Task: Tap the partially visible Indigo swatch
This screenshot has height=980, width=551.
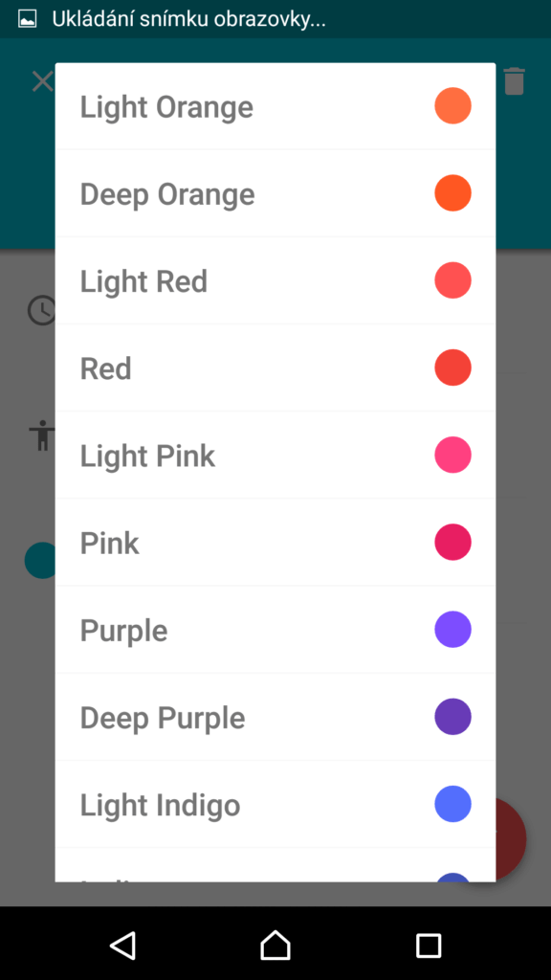Action: click(452, 877)
